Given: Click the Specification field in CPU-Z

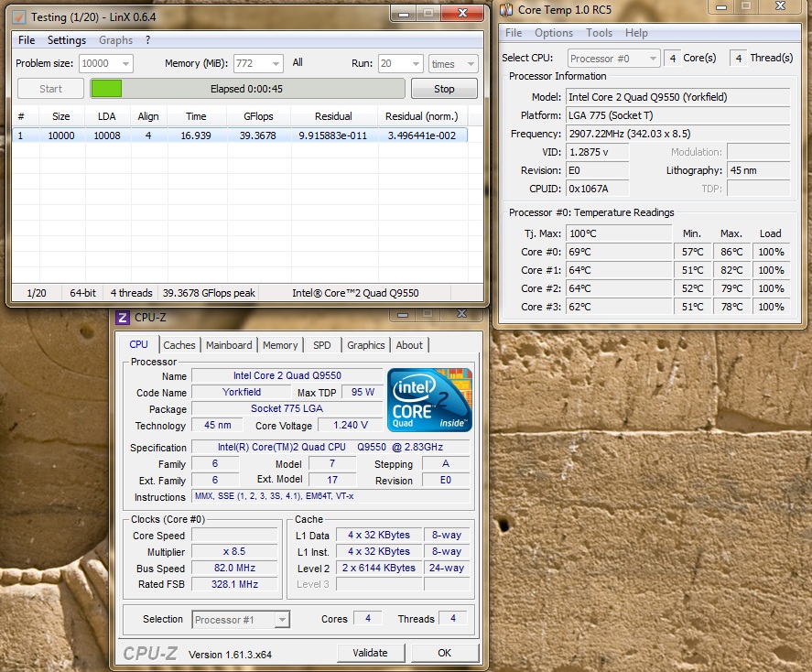Looking at the screenshot, I should pos(330,447).
